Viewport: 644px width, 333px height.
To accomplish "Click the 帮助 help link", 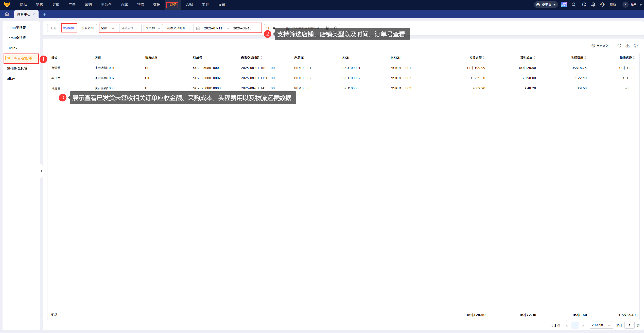I will pyautogui.click(x=613, y=5).
